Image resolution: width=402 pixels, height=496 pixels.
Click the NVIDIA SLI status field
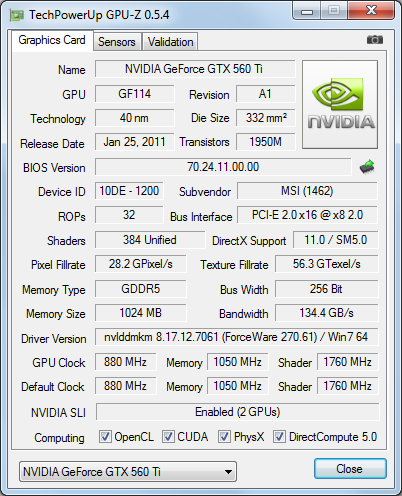click(237, 412)
